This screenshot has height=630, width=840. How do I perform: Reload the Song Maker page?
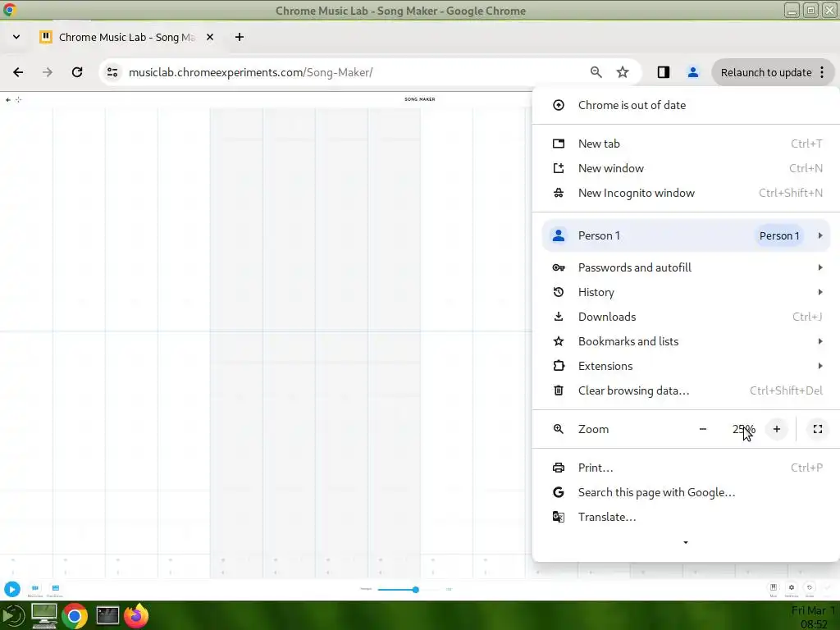click(77, 72)
